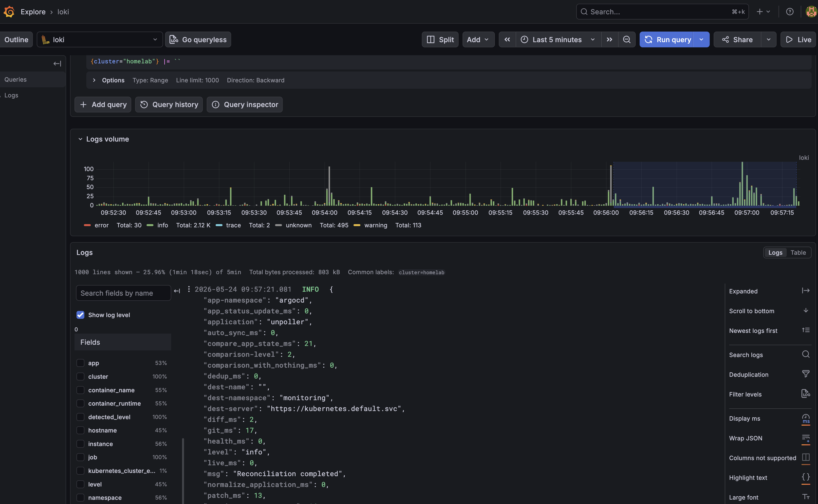Open the log line three-dot menu
Screen dimensions: 818x504
click(x=189, y=289)
